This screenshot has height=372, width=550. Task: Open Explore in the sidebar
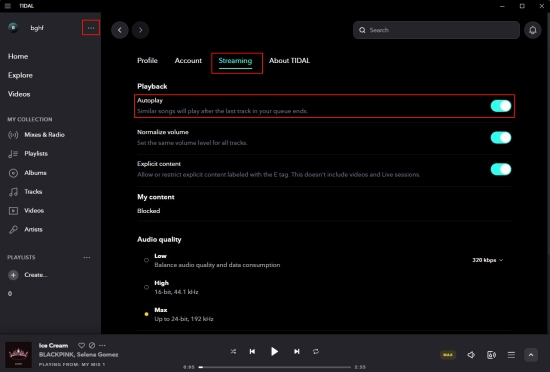pyautogui.click(x=20, y=75)
